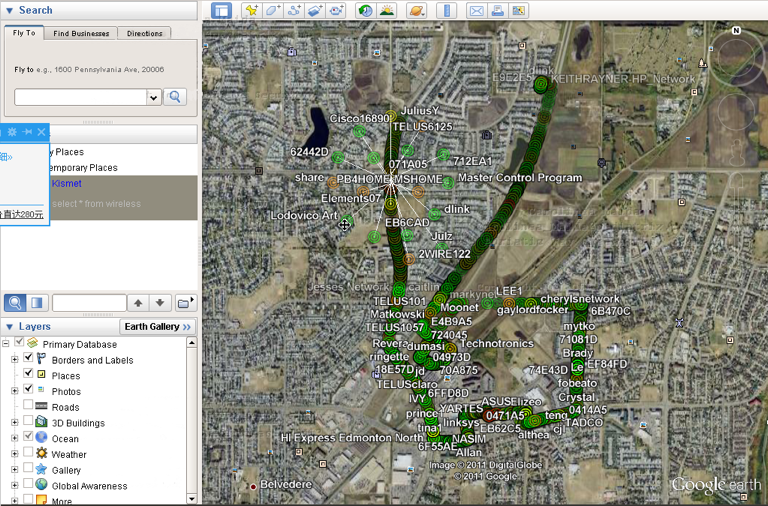
Task: Pin the floating popup panel
Action: point(27,132)
